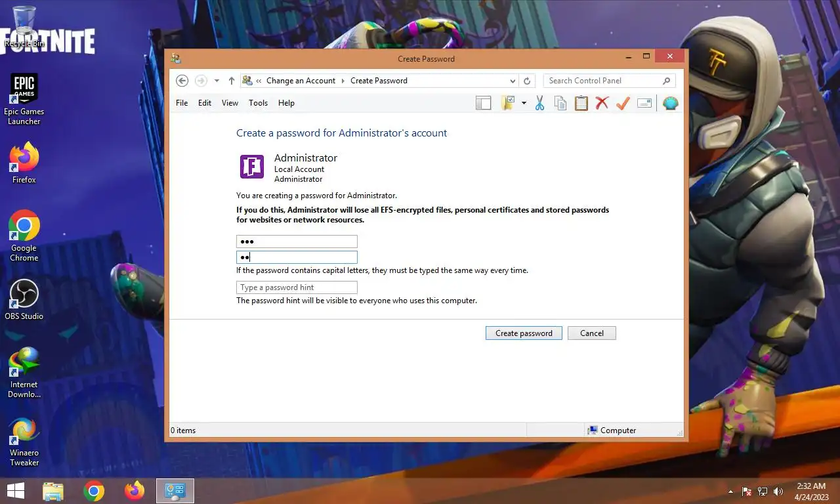840x504 pixels.
Task: Click the Back navigation arrow
Action: click(182, 81)
